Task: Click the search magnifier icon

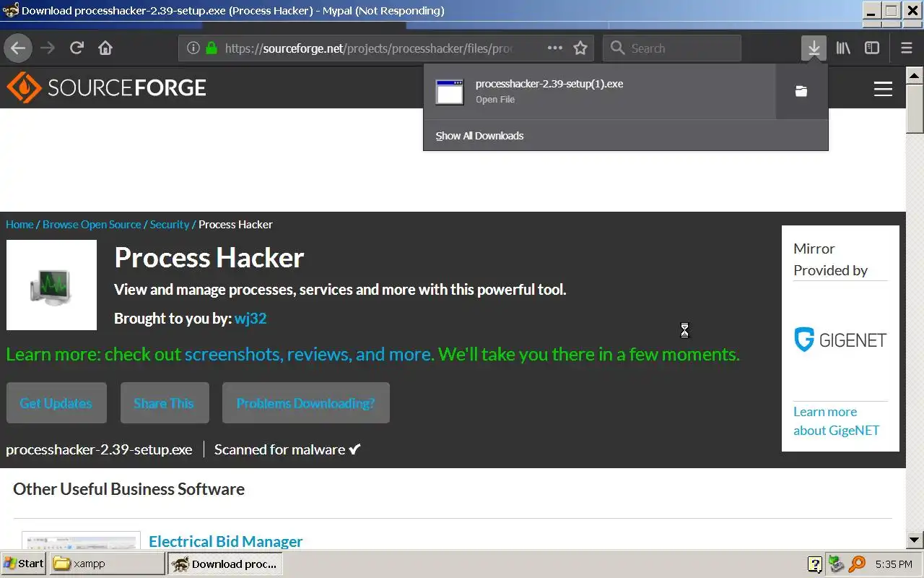Action: click(617, 48)
